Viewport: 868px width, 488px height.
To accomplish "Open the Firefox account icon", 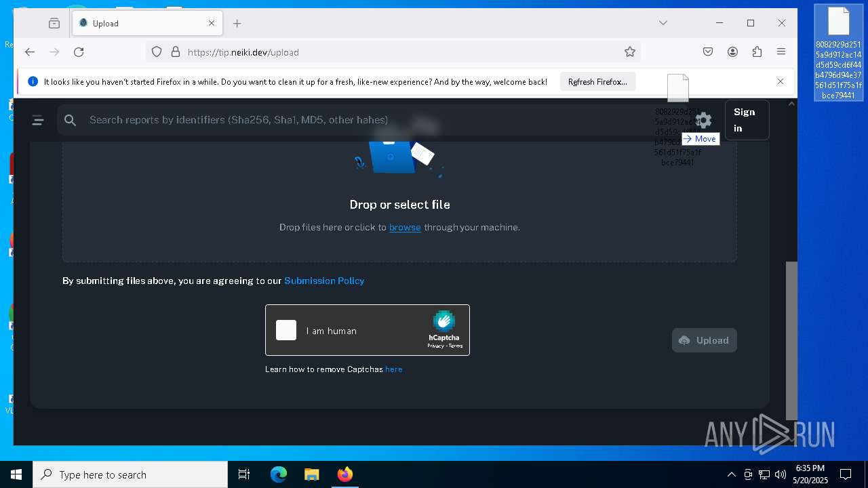I will [x=732, y=52].
